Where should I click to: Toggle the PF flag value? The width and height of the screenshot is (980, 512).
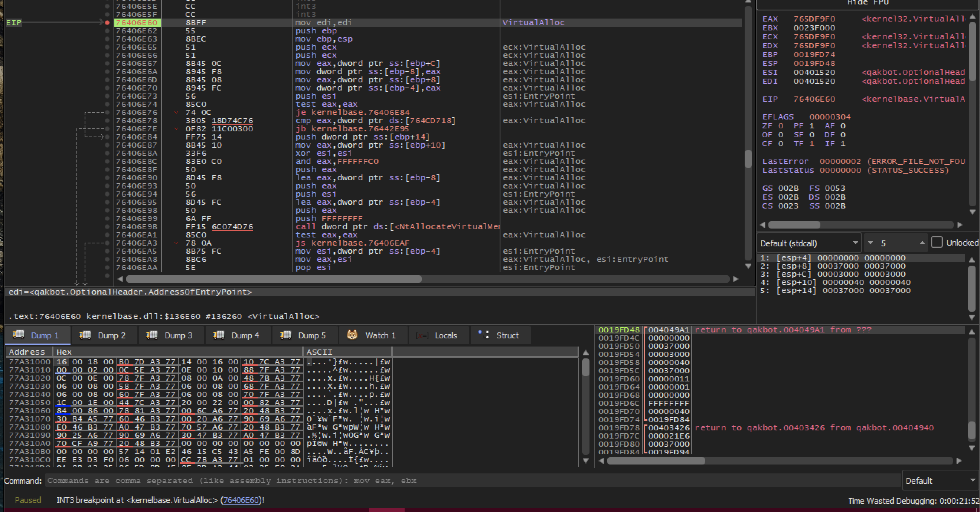point(811,126)
